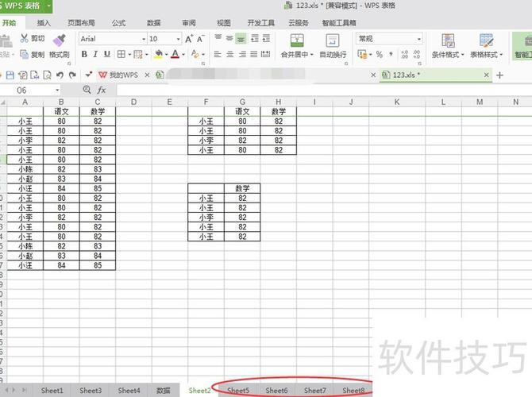Screen dimensions: 532x397
Task: Switch to the Sheet5 worksheet tab
Action: (238, 390)
